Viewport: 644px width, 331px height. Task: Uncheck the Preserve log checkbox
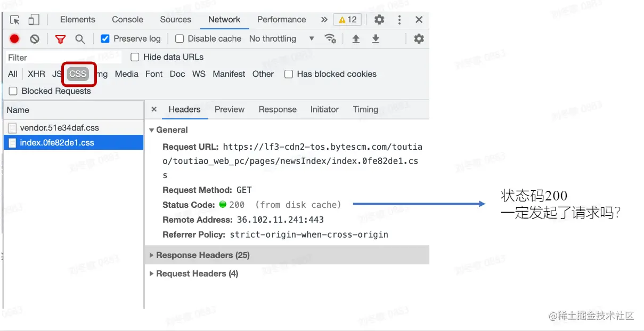(105, 38)
